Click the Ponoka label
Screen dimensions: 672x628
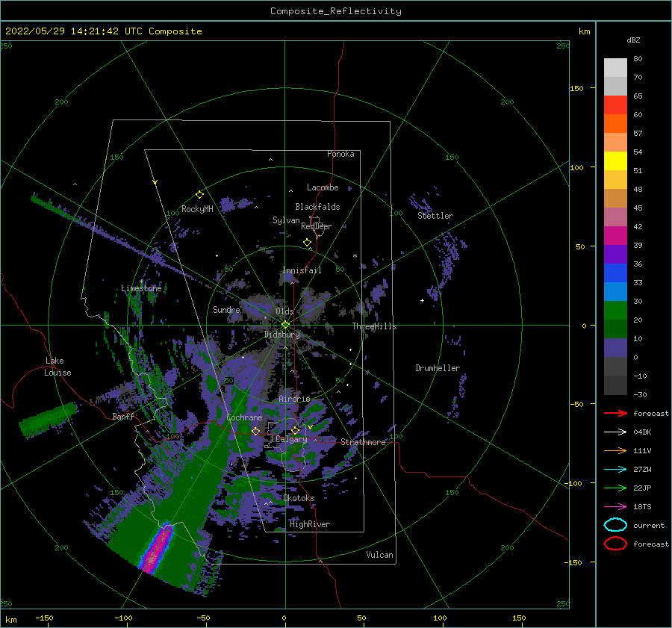pos(340,154)
